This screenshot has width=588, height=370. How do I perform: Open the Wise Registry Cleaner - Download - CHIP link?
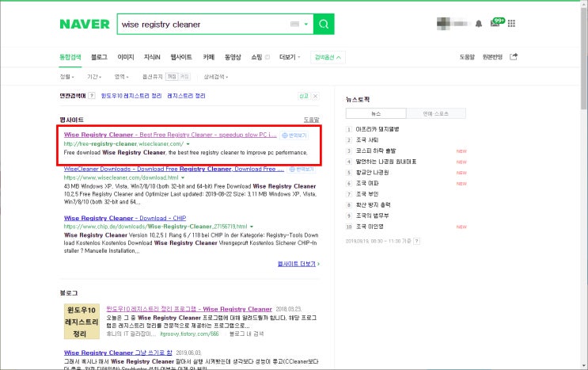125,218
